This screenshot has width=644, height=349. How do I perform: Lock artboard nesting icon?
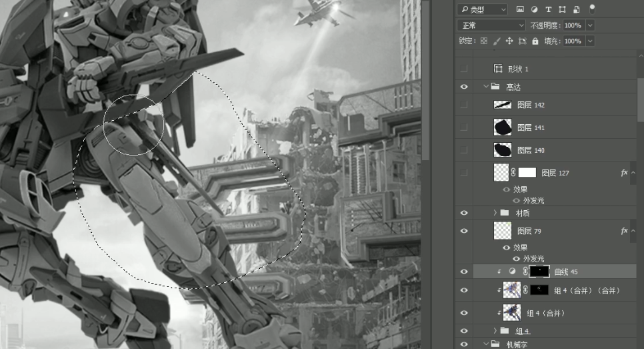[x=522, y=41]
